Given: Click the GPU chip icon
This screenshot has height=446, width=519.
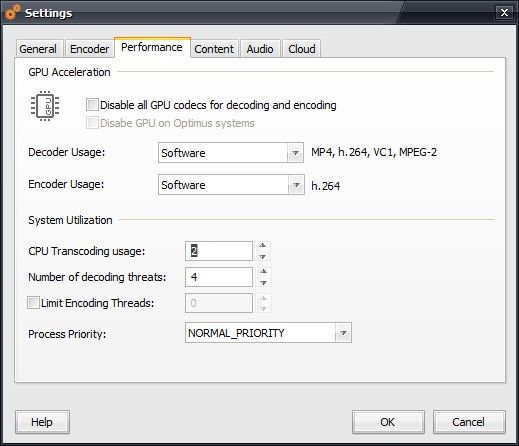Looking at the screenshot, I should click(45, 106).
